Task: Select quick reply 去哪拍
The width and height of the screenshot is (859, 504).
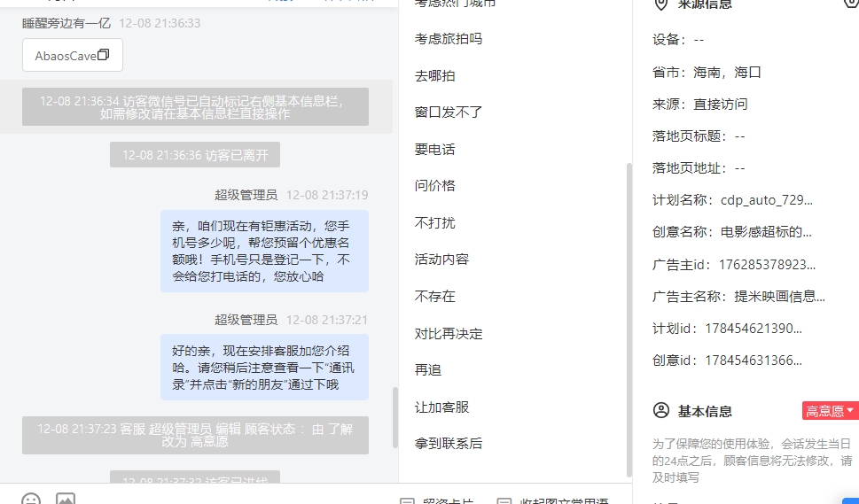Action: [434, 75]
